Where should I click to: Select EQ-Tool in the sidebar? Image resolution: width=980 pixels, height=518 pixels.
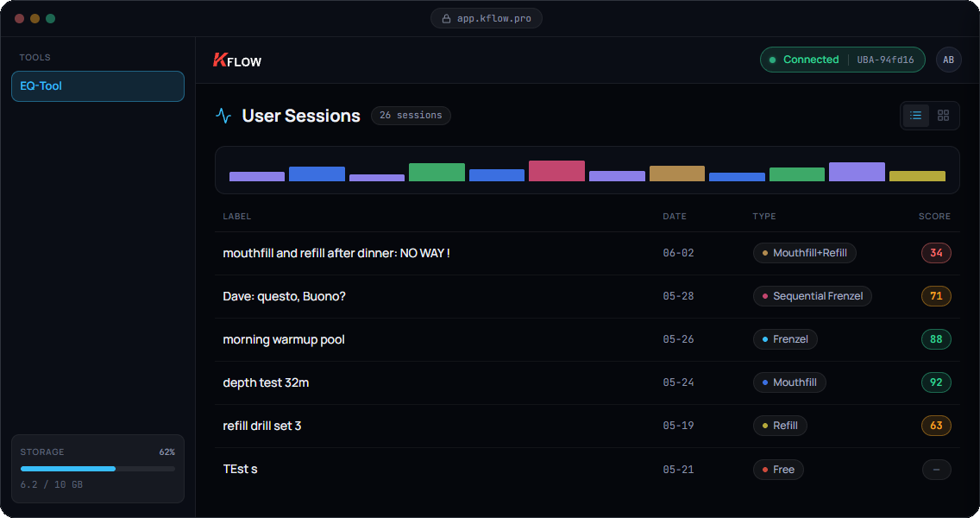point(97,86)
